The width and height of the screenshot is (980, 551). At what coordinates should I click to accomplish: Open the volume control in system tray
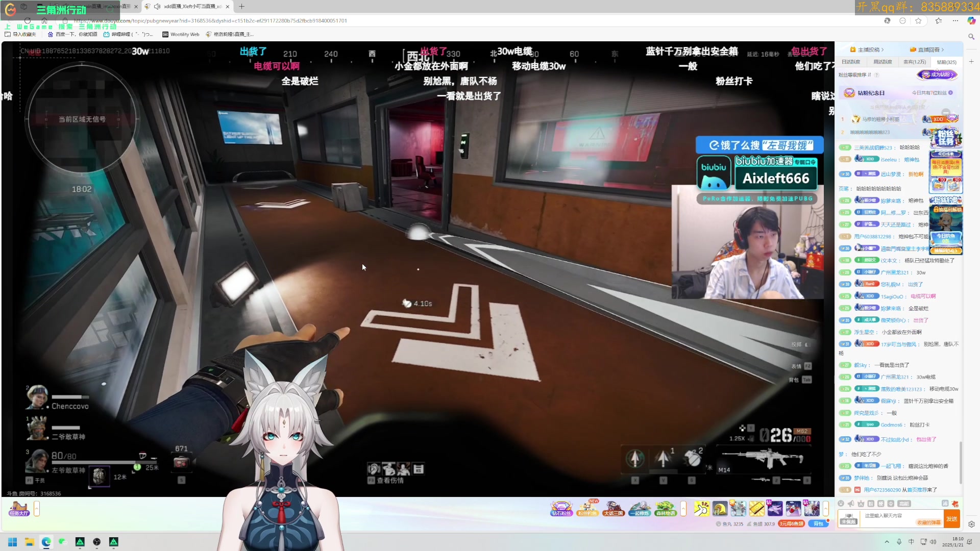(x=933, y=542)
